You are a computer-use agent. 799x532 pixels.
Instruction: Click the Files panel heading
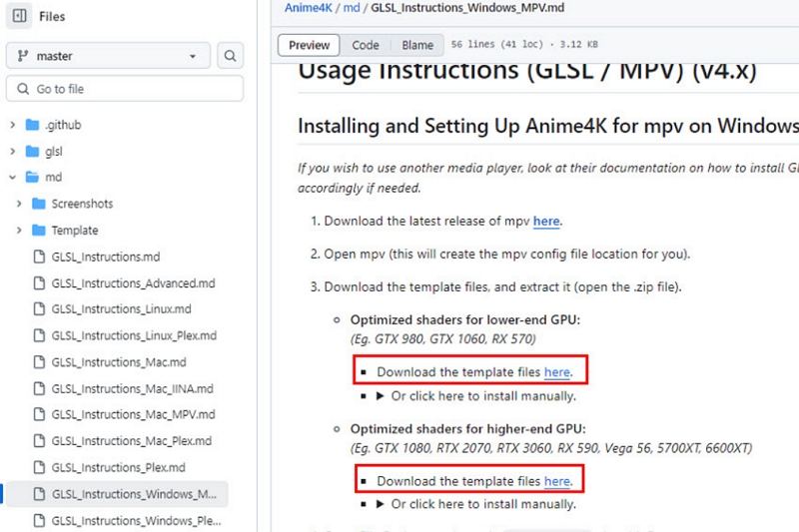tap(52, 16)
